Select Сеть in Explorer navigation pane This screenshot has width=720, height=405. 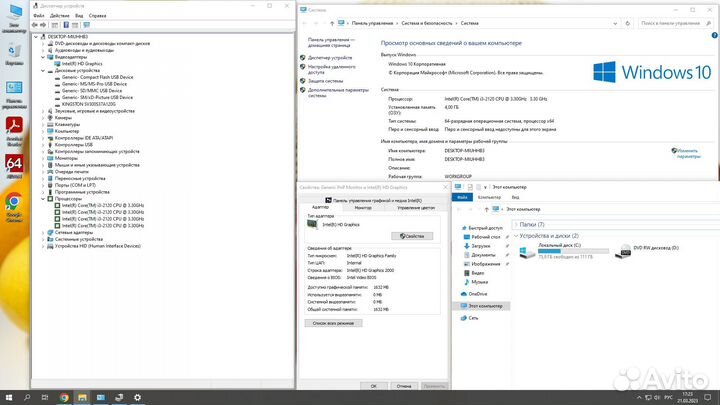(x=473, y=318)
